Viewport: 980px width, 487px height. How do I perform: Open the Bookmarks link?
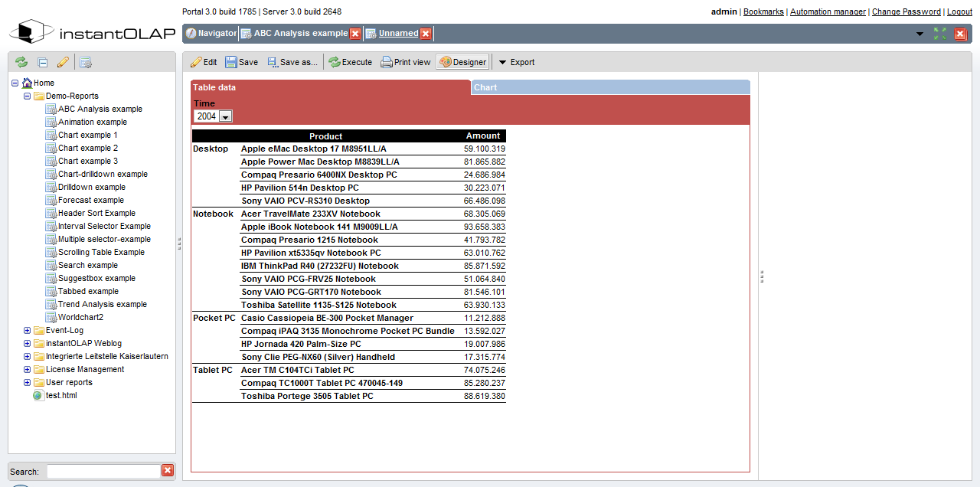point(763,11)
